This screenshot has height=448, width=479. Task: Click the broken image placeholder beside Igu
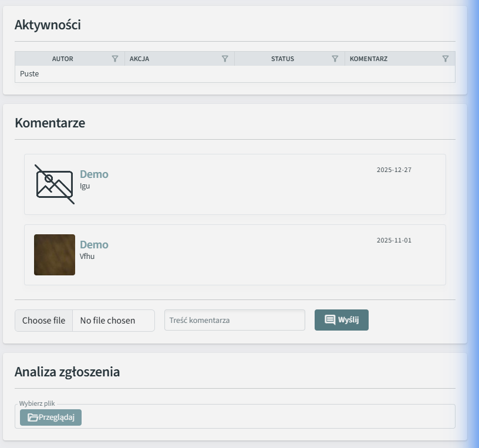(x=54, y=184)
